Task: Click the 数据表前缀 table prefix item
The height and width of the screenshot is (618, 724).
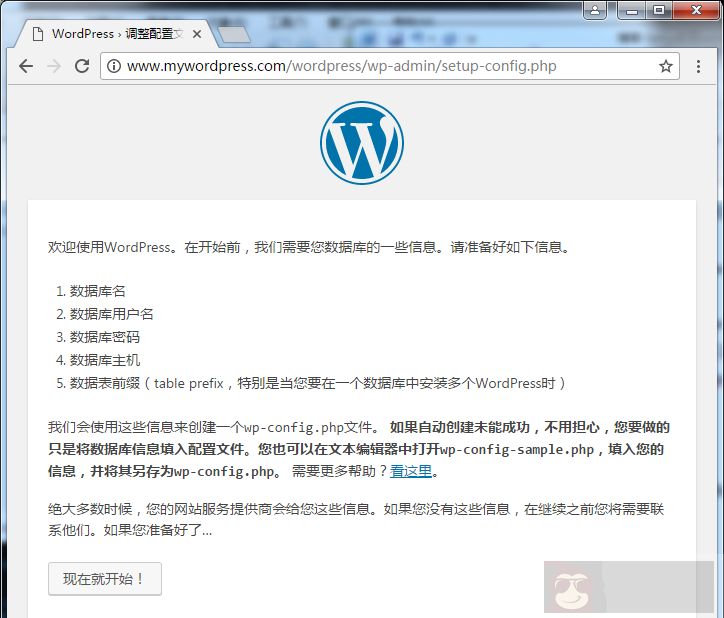Action: tap(317, 383)
